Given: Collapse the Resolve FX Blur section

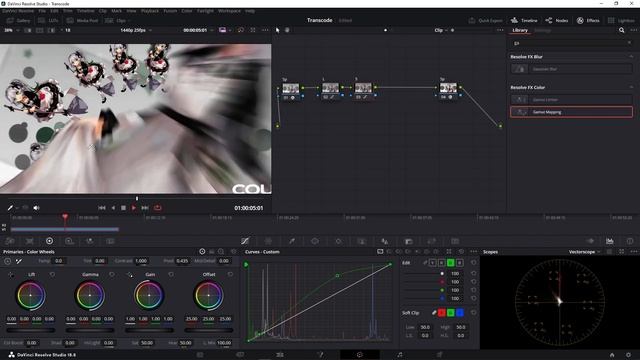Looking at the screenshot, I should pos(631,57).
